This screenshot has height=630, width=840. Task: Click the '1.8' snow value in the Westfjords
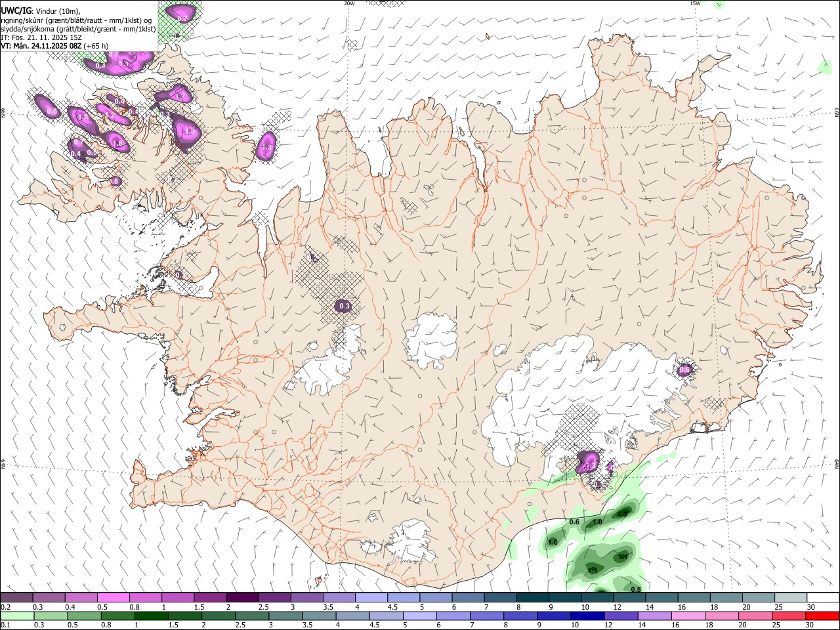pos(118,143)
